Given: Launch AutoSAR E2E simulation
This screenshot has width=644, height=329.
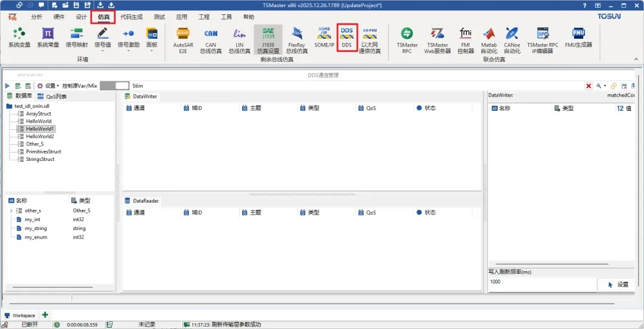Looking at the screenshot, I should tap(183, 40).
